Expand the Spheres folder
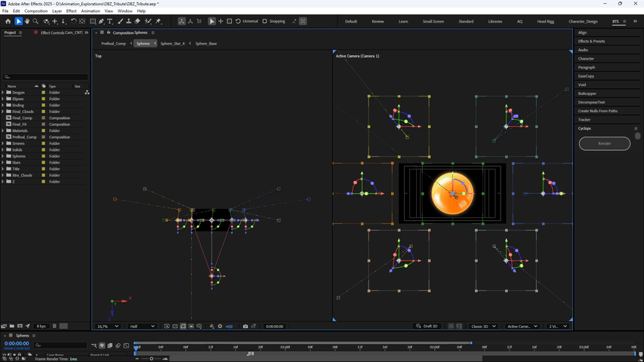 tap(3, 156)
